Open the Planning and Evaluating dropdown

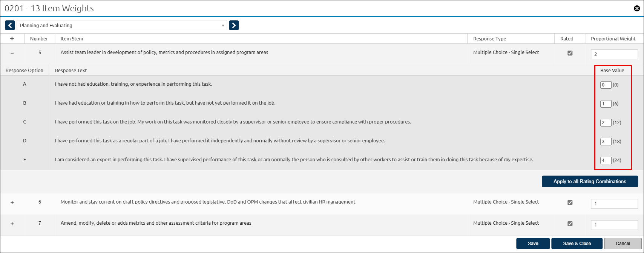pyautogui.click(x=122, y=25)
